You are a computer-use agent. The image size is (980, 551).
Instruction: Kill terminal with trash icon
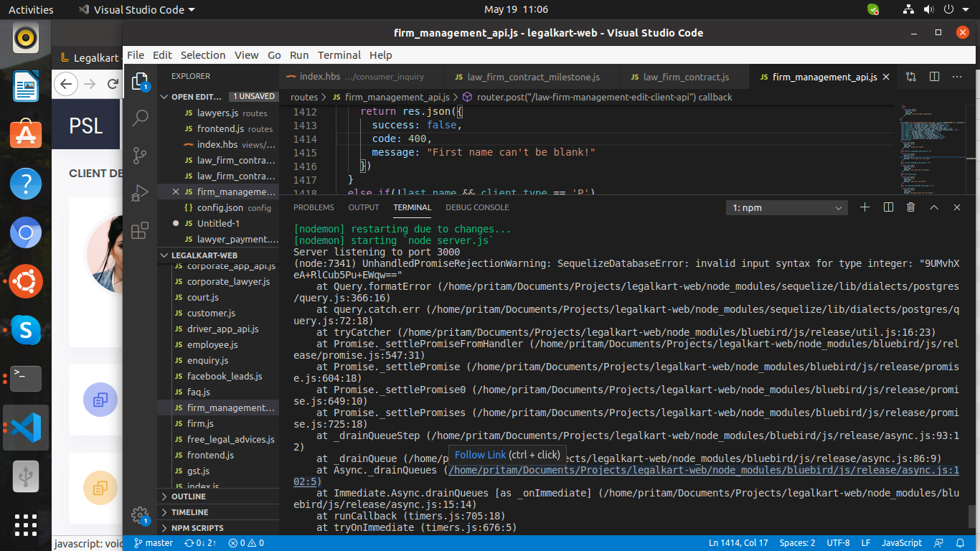(911, 207)
